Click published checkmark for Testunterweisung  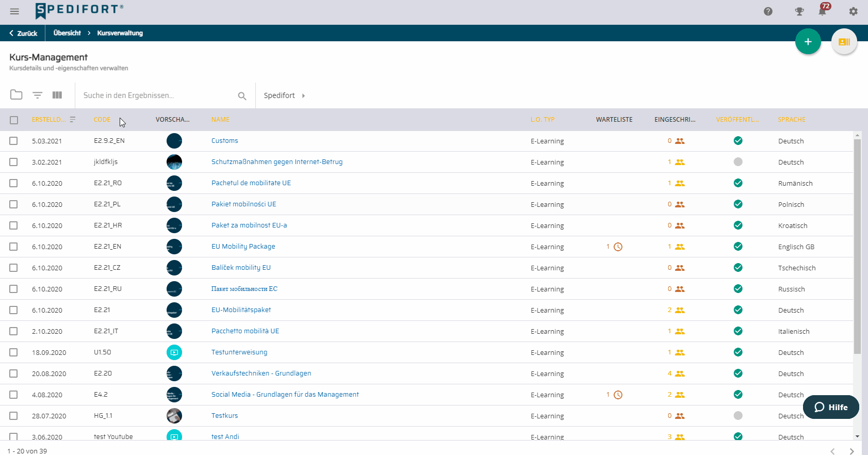(738, 352)
